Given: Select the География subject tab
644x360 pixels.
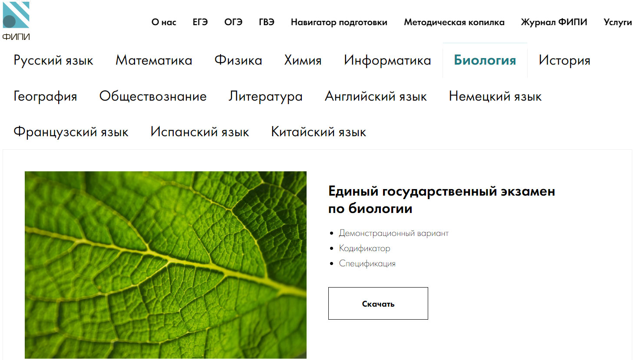Looking at the screenshot, I should pos(45,96).
